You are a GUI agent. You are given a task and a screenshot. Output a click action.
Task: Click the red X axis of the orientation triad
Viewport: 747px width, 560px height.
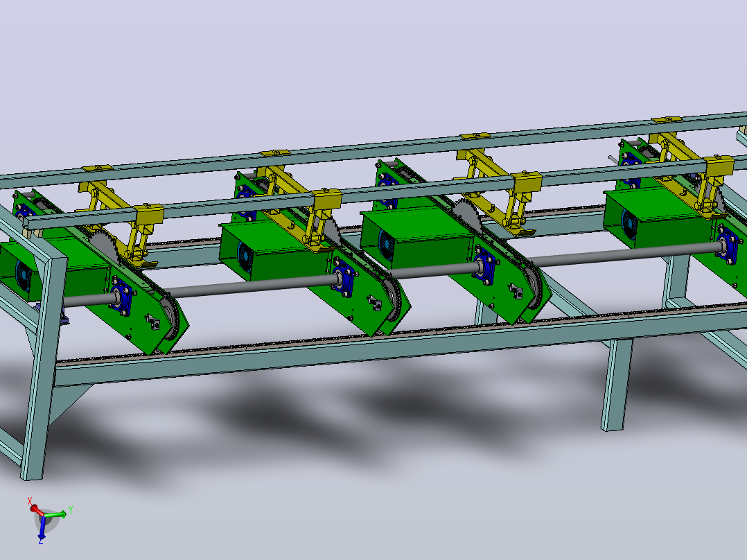[36, 509]
